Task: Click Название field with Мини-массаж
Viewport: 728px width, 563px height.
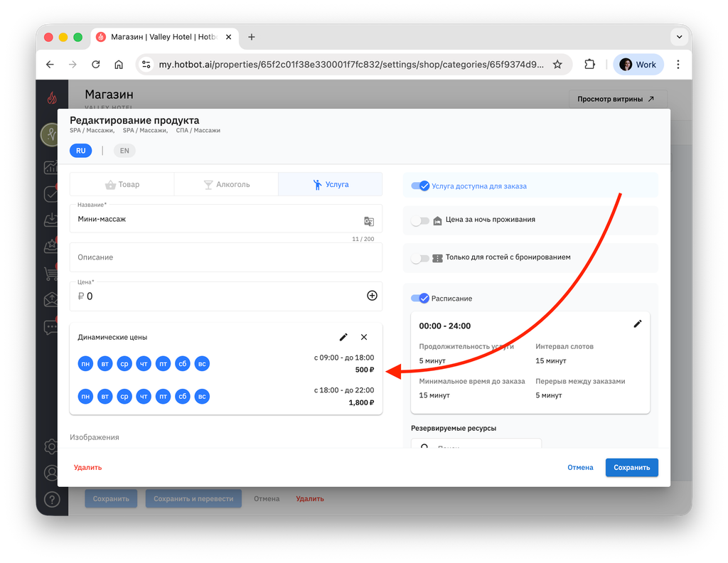Action: click(225, 219)
